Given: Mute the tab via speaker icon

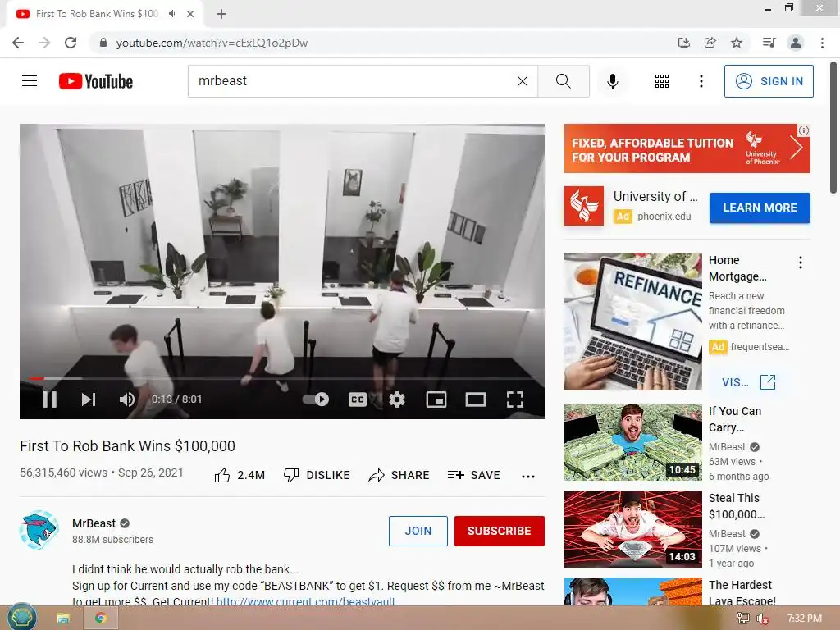Looking at the screenshot, I should click(172, 14).
